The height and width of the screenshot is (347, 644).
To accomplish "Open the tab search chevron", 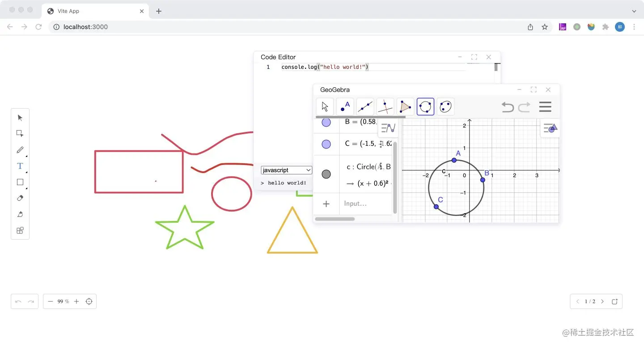I will (634, 11).
